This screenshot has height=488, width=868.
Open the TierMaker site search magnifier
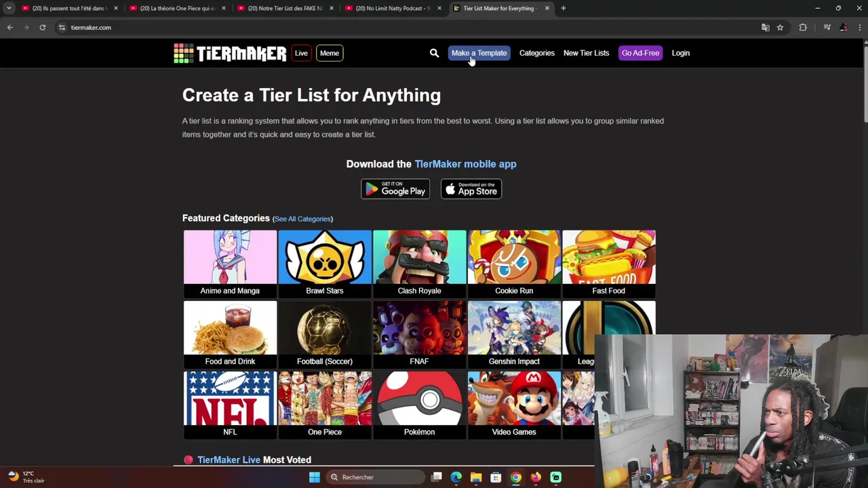pos(434,53)
